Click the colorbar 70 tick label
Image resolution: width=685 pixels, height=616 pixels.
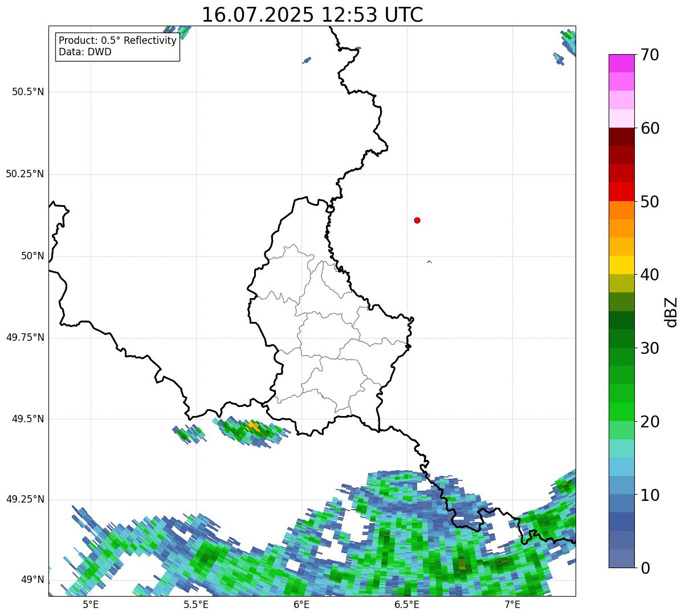pos(650,55)
